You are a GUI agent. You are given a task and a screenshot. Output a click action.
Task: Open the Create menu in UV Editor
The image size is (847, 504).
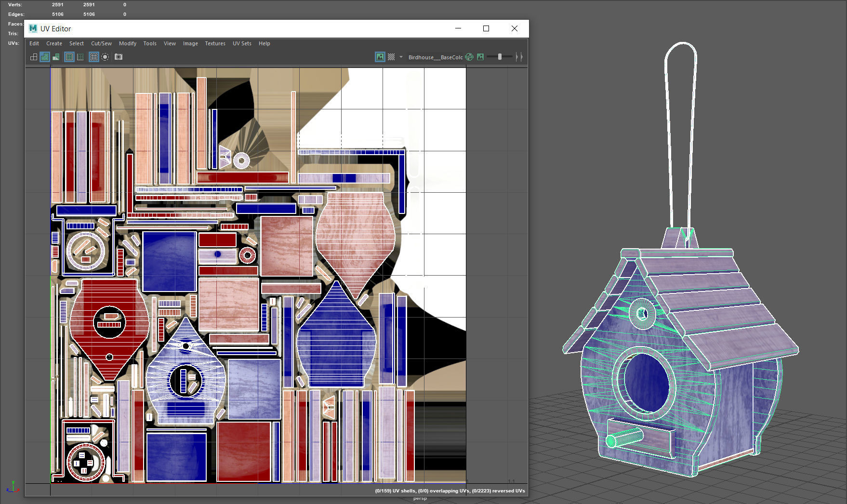pyautogui.click(x=54, y=43)
